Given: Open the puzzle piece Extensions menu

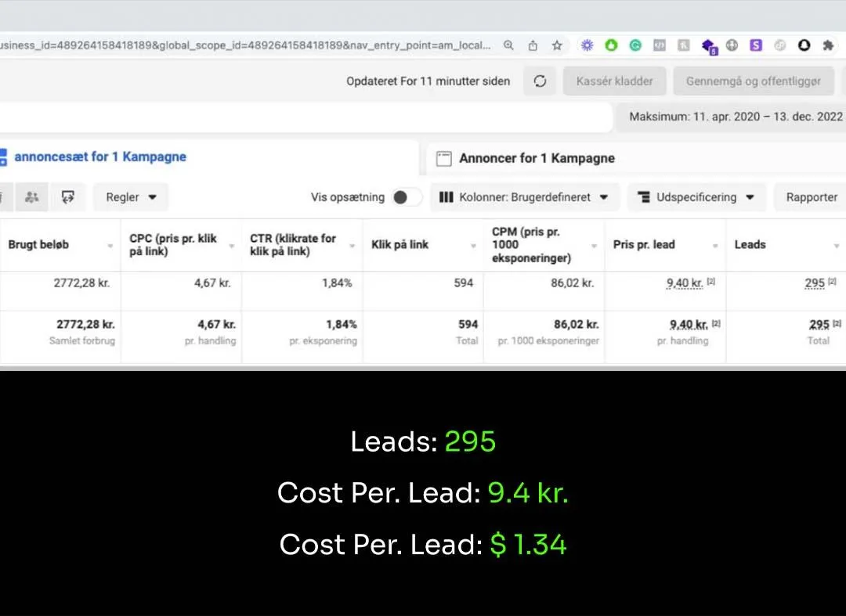Looking at the screenshot, I should 828,45.
